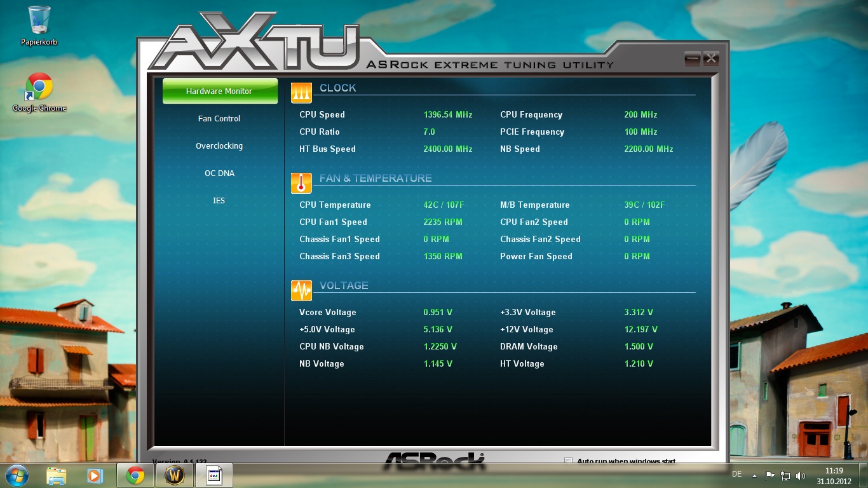The height and width of the screenshot is (488, 868).
Task: Click CPU Temperature reading 42C / 107F
Action: coord(444,205)
